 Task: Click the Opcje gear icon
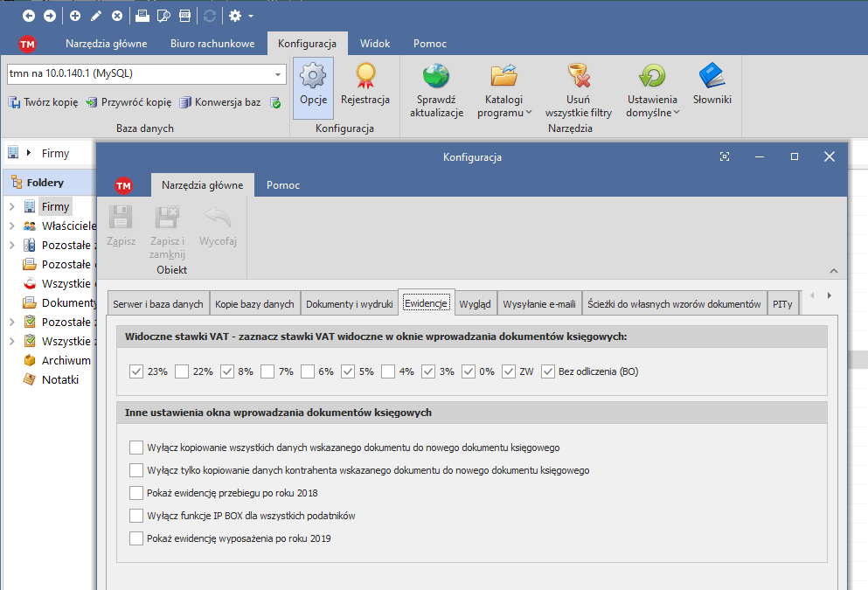coord(313,77)
